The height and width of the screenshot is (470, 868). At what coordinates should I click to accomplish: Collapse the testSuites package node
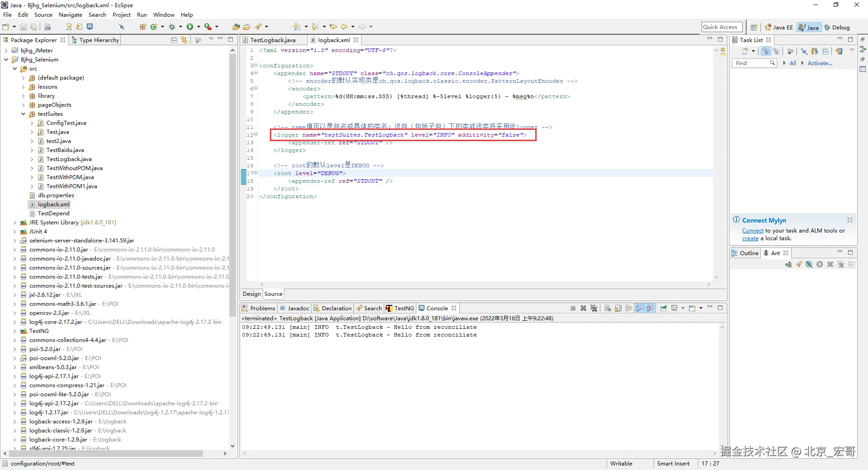[24, 114]
